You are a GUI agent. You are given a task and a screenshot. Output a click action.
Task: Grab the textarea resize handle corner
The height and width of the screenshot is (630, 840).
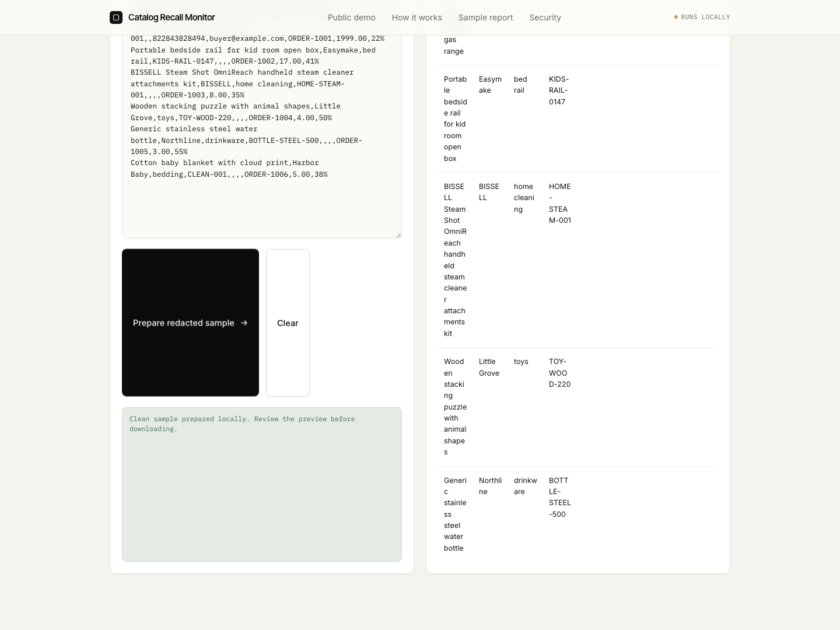[x=398, y=235]
